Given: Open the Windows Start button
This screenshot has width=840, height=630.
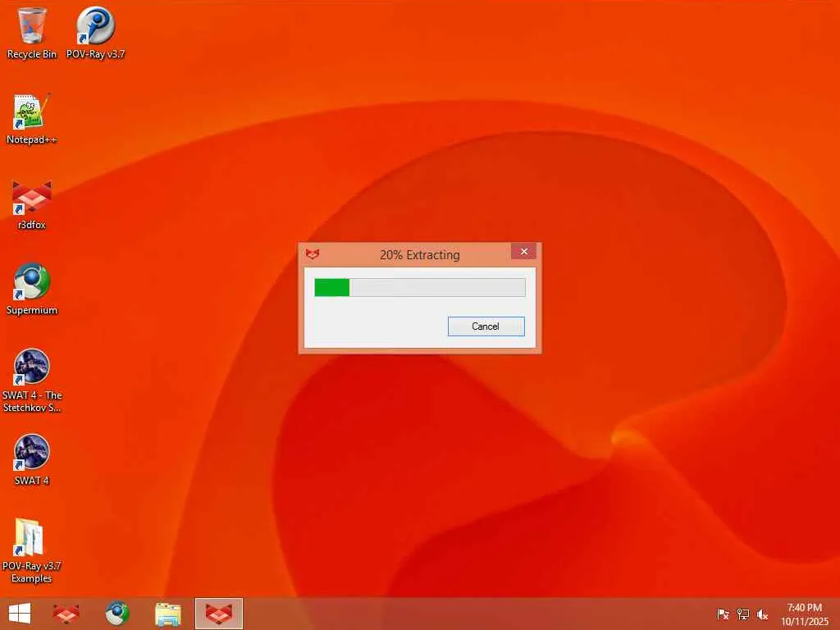Looking at the screenshot, I should [20, 614].
